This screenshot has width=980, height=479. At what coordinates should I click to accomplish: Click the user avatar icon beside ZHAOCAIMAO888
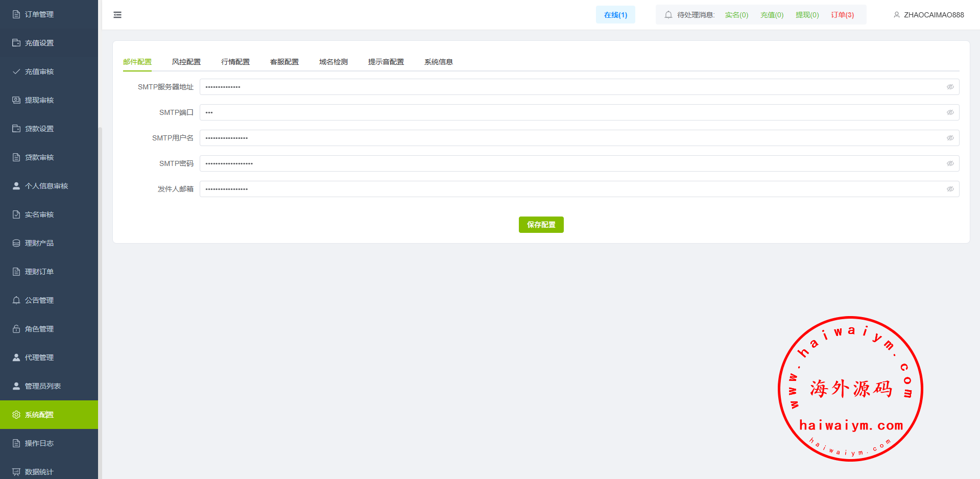pyautogui.click(x=896, y=15)
